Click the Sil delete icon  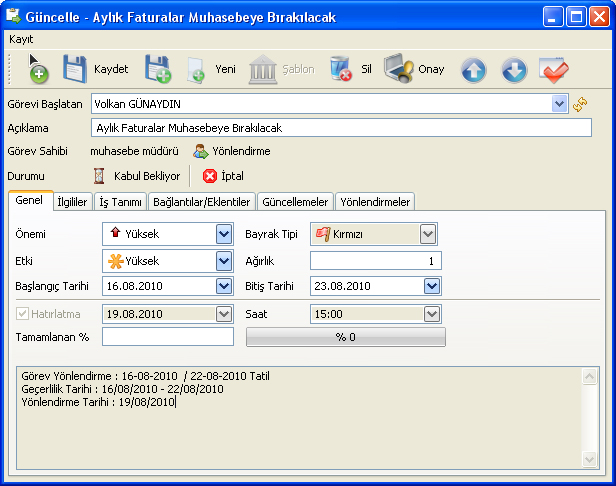[341, 69]
